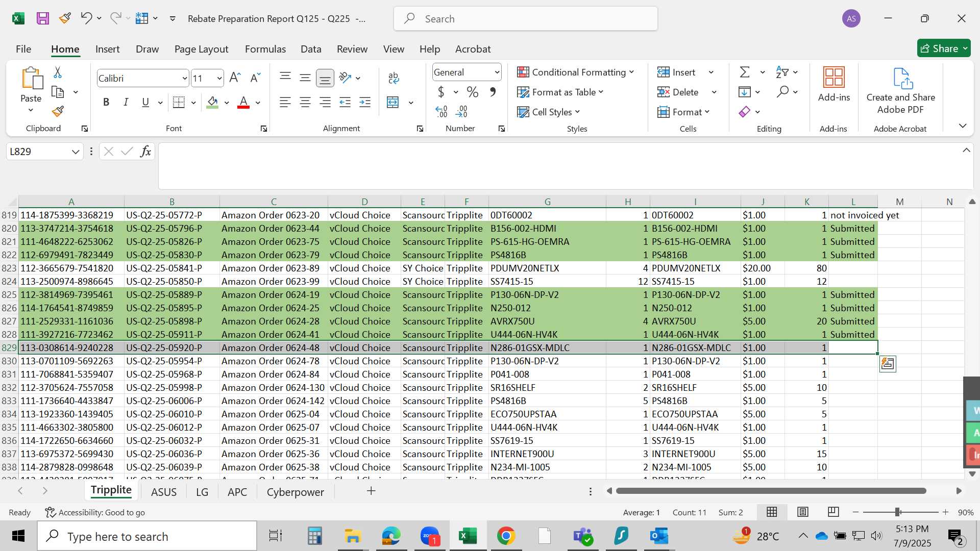This screenshot has height=551, width=980.
Task: Click Increase Indent icon
Action: tap(365, 103)
